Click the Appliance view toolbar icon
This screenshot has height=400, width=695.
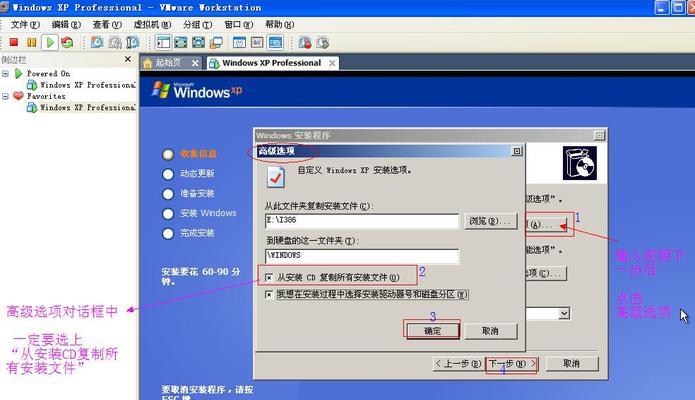click(x=257, y=43)
